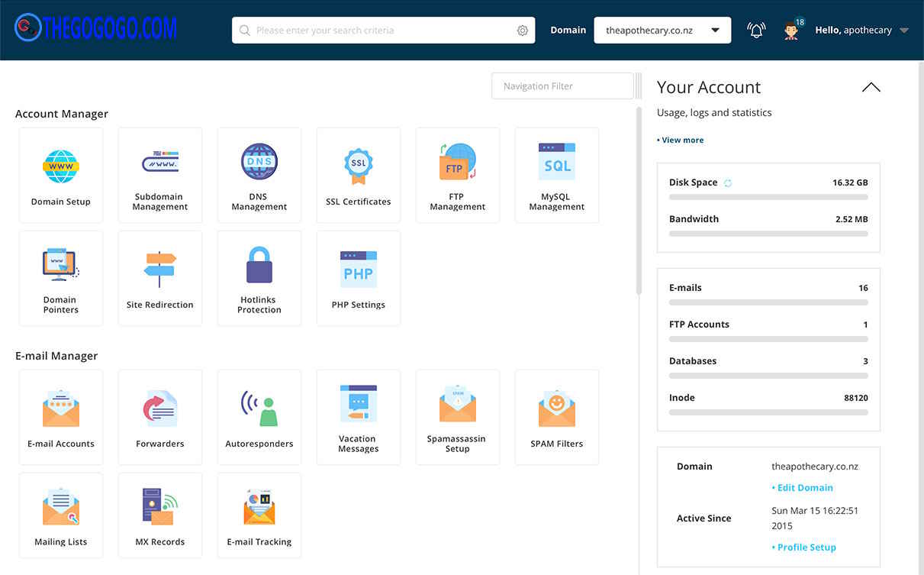924x575 pixels.
Task: Click the View more link
Action: point(680,140)
